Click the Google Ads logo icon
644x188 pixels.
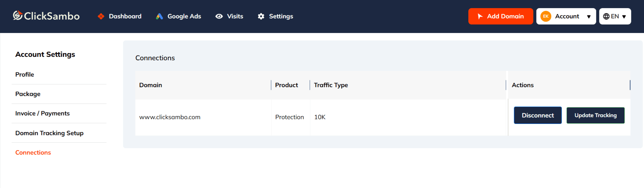159,16
